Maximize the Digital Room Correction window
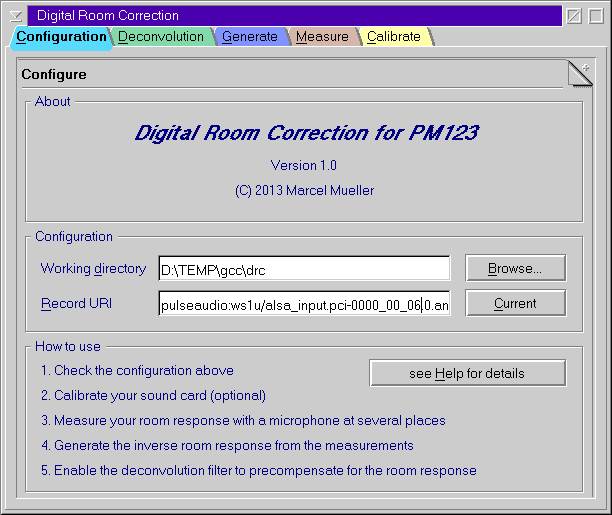 (x=593, y=16)
